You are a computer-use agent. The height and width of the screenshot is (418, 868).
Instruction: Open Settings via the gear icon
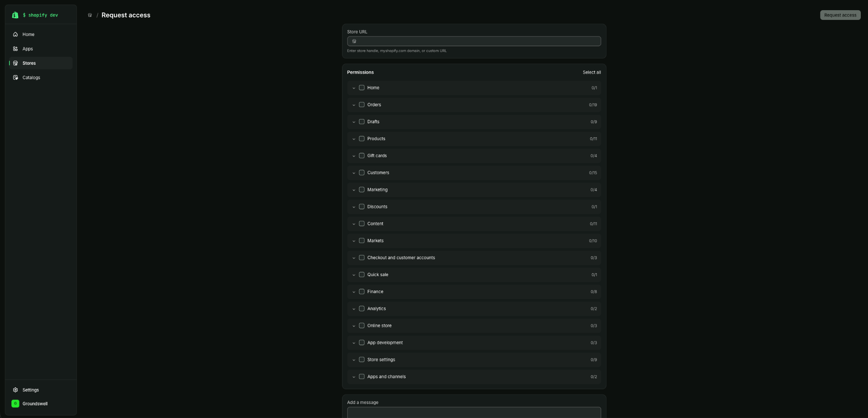click(15, 390)
